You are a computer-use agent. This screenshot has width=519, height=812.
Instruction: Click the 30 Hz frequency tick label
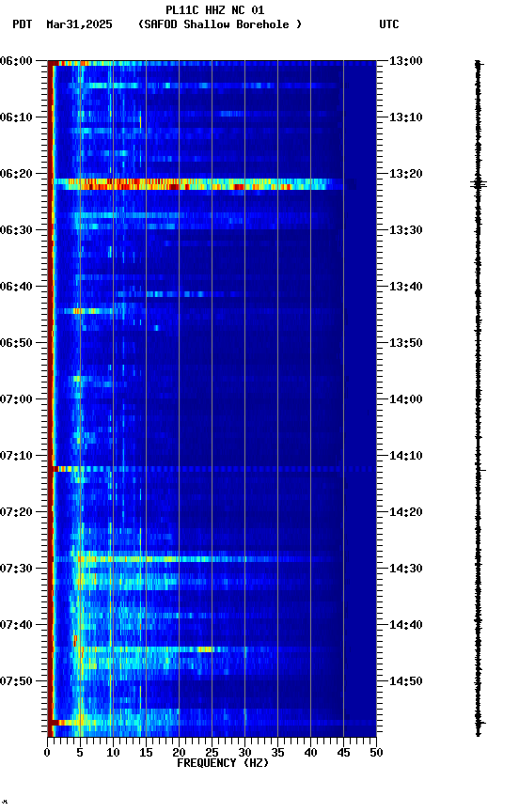tap(244, 753)
